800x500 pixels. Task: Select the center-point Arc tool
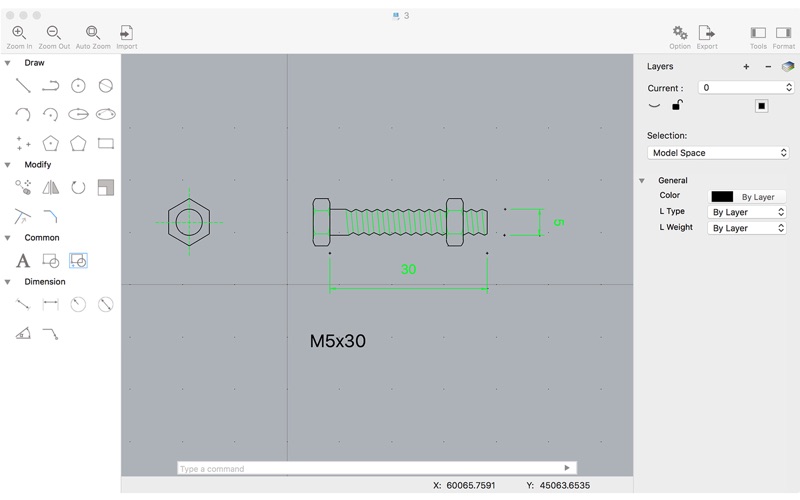pyautogui.click(x=51, y=114)
